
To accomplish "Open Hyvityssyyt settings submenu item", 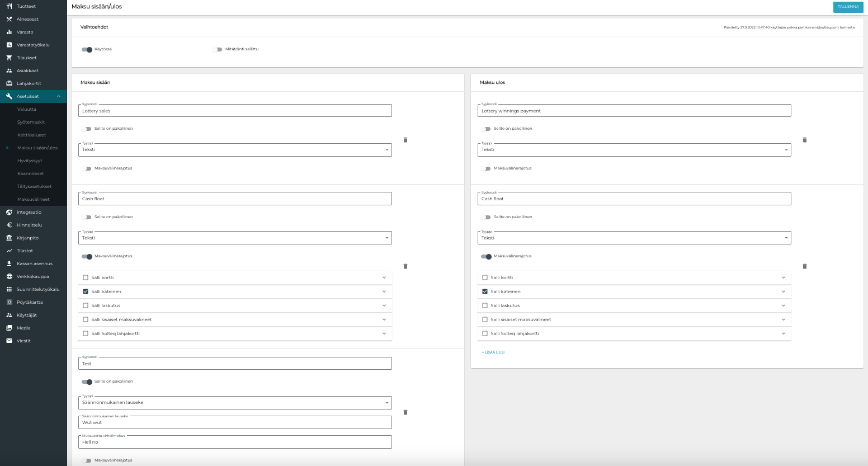I will pos(30,161).
